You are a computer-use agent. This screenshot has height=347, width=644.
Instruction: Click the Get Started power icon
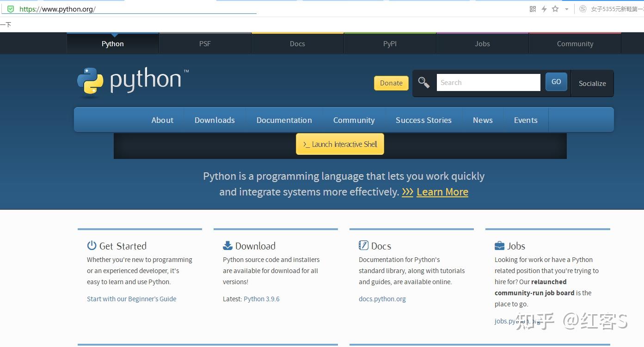point(92,245)
